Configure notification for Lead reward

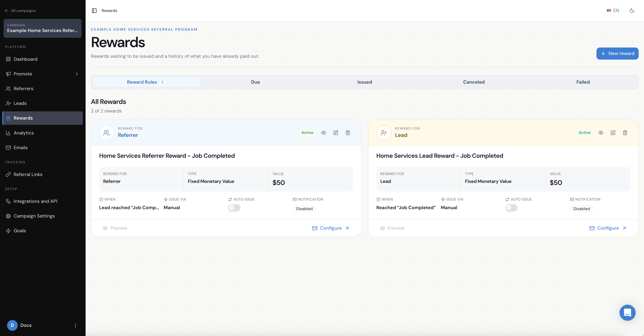click(608, 228)
